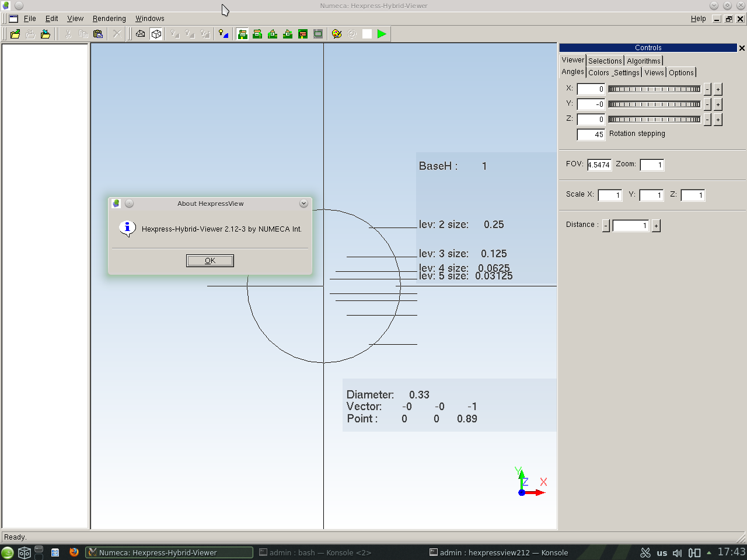Click the X angle input field
747x560 pixels.
coord(591,89)
